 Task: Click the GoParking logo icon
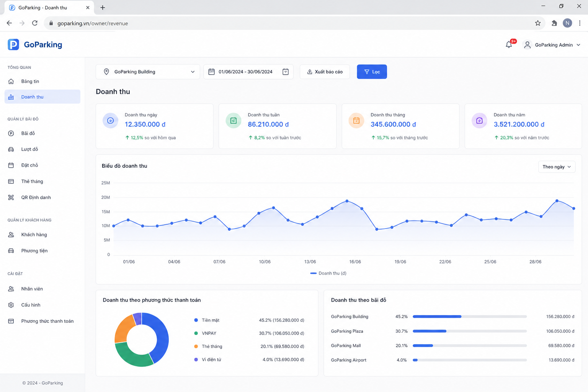(x=13, y=44)
